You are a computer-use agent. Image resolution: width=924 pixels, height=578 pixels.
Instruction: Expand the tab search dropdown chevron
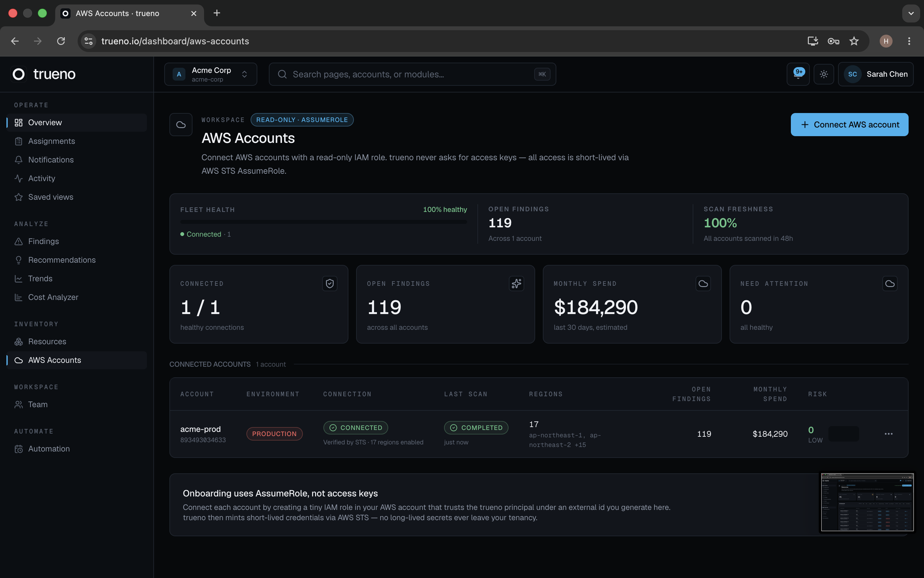911,14
